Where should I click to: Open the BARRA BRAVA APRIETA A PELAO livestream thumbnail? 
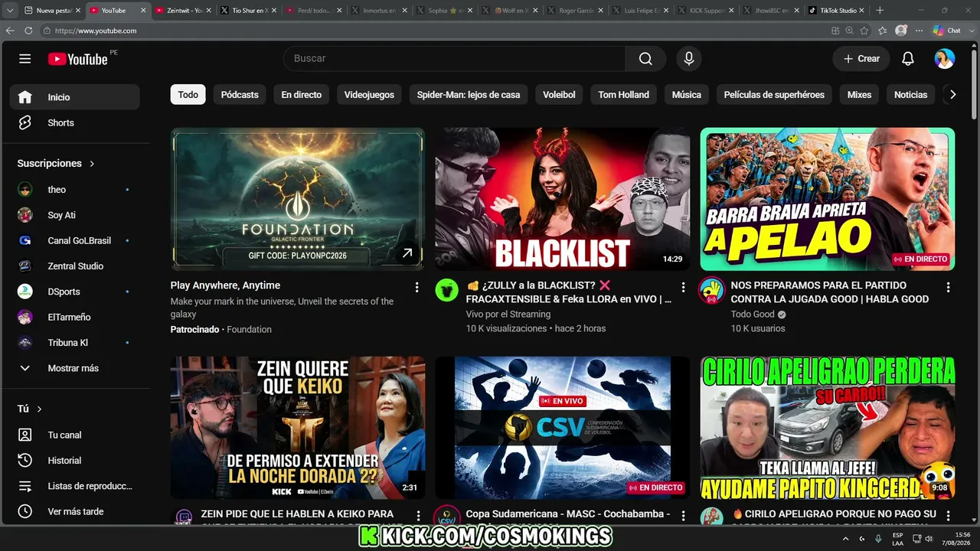828,199
